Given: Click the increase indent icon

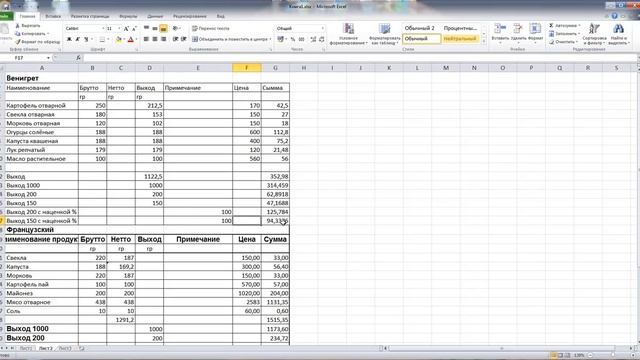Looking at the screenshot, I should 184,39.
